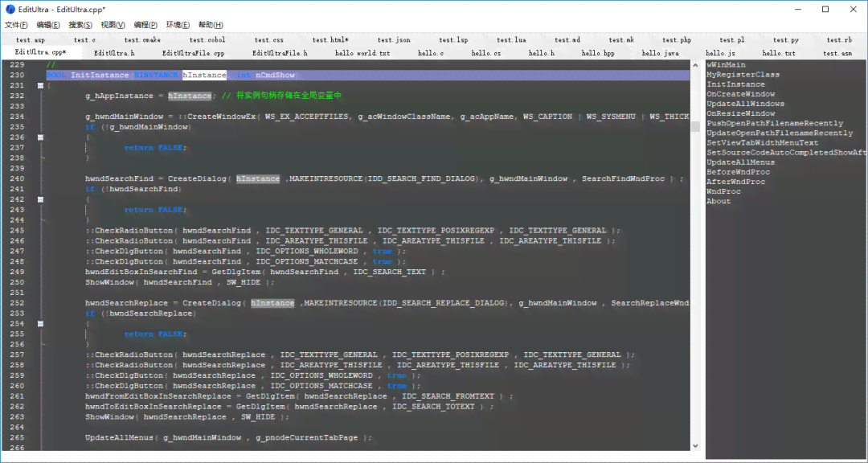Switch to the hello.txt tab
Viewport: 868px width, 463px height.
[779, 53]
